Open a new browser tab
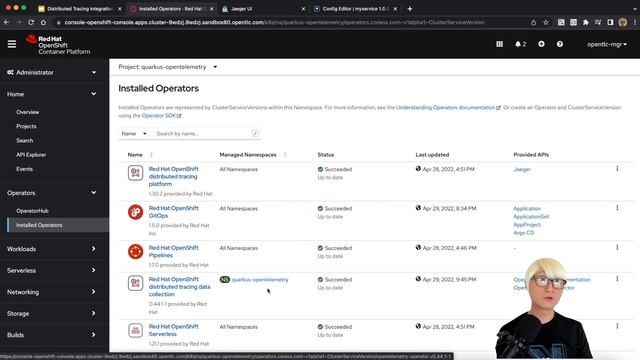This screenshot has width=640, height=360. (x=410, y=9)
